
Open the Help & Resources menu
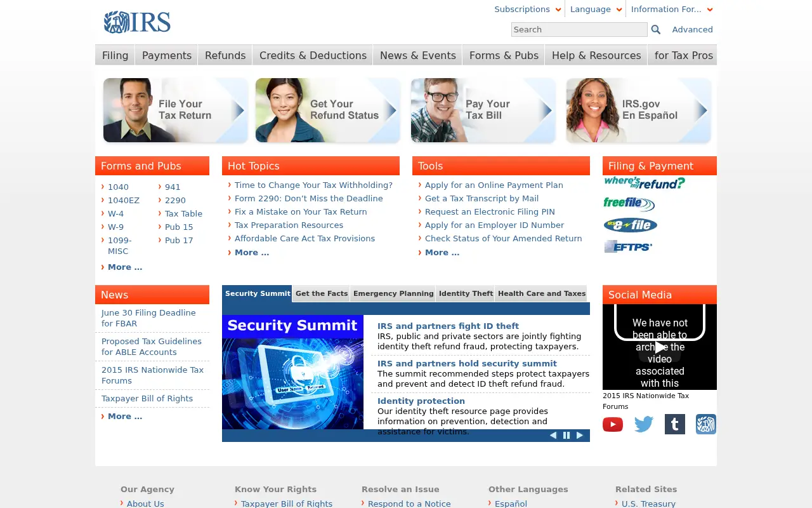pos(596,55)
